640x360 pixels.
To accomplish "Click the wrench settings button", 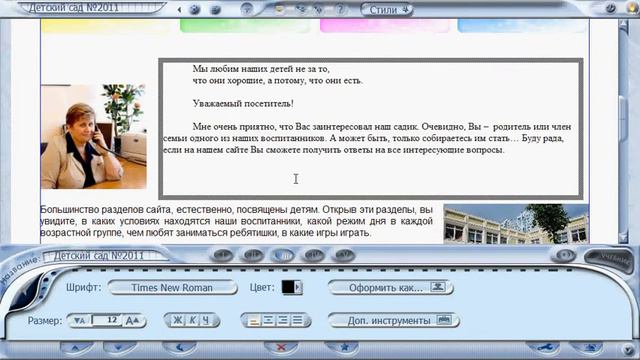I will tap(544, 348).
